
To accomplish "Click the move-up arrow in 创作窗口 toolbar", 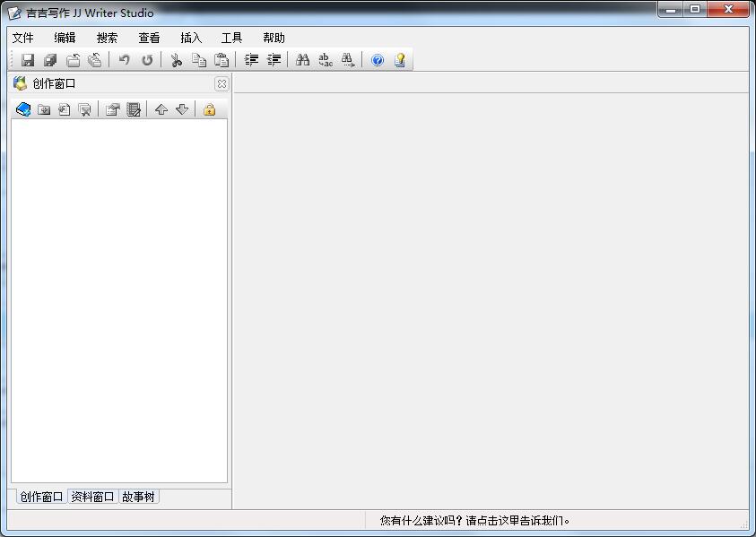I will coord(161,109).
